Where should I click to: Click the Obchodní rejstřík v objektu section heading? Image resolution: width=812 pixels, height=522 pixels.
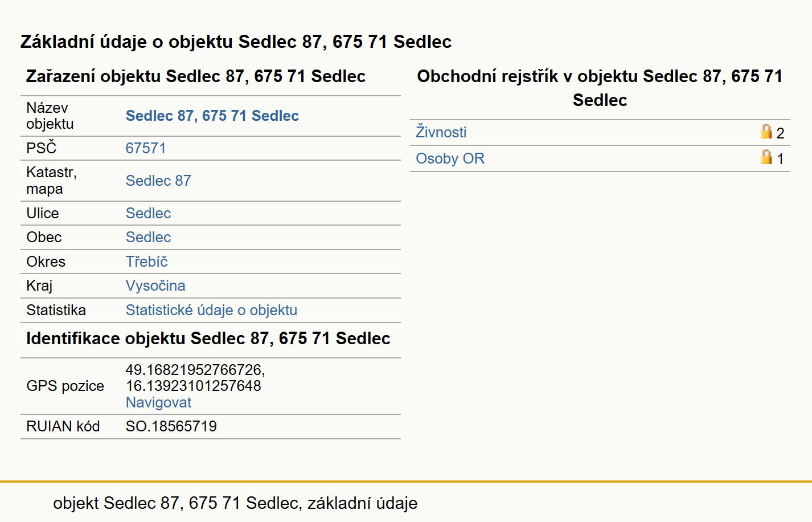point(600,88)
